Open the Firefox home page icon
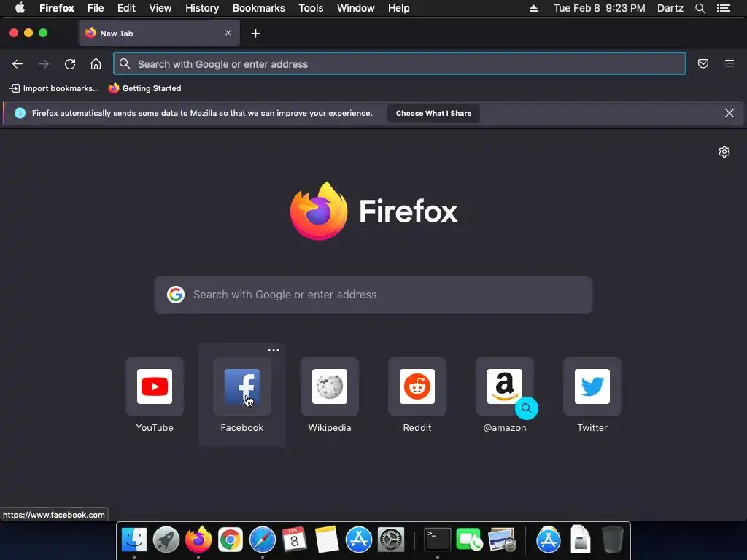 [96, 64]
